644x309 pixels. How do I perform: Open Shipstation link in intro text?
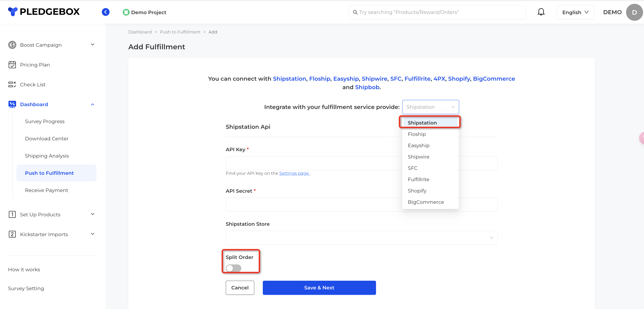[x=289, y=79]
